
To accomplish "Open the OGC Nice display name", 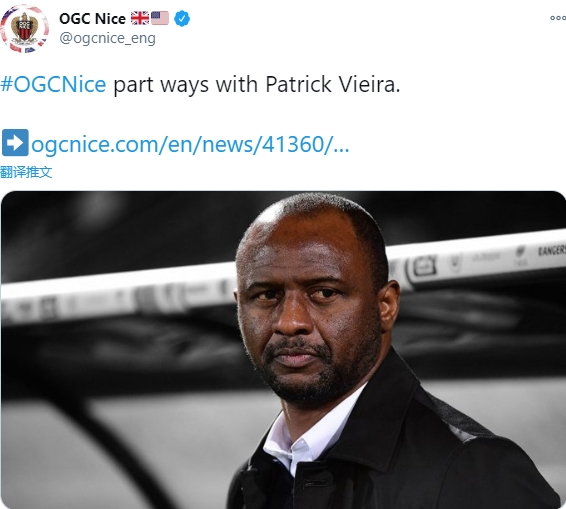I will pyautogui.click(x=92, y=18).
